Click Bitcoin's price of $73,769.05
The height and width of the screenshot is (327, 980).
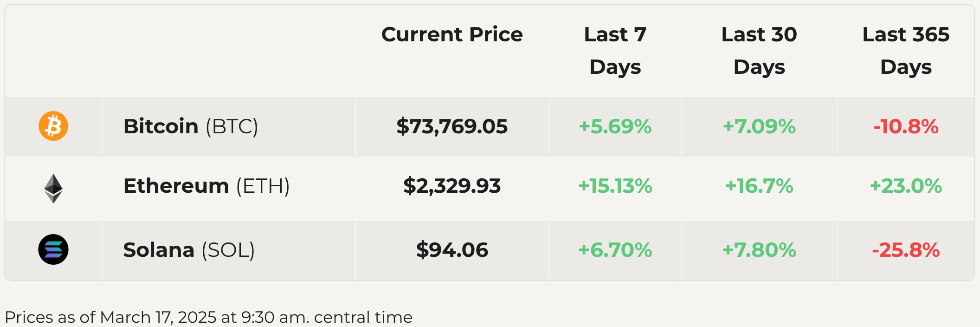pos(452,126)
